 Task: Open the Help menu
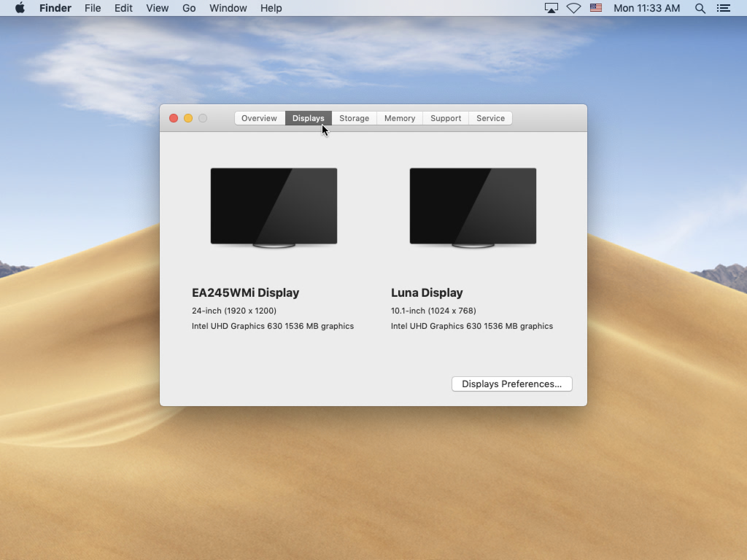(271, 8)
